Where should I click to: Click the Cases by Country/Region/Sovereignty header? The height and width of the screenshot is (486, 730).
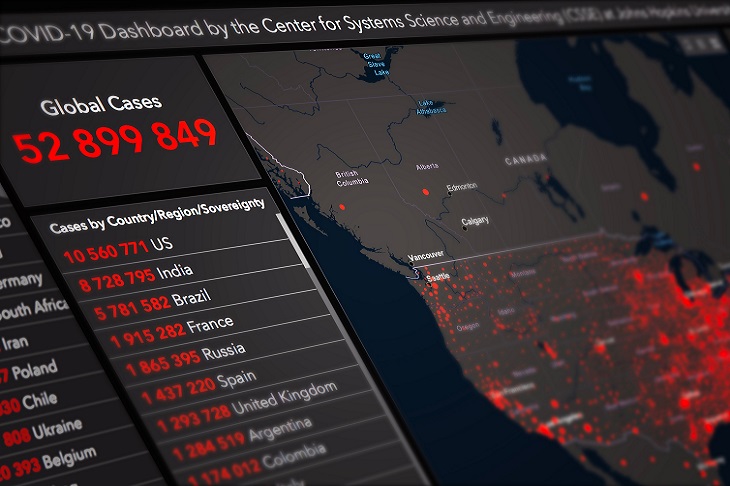[x=157, y=217]
